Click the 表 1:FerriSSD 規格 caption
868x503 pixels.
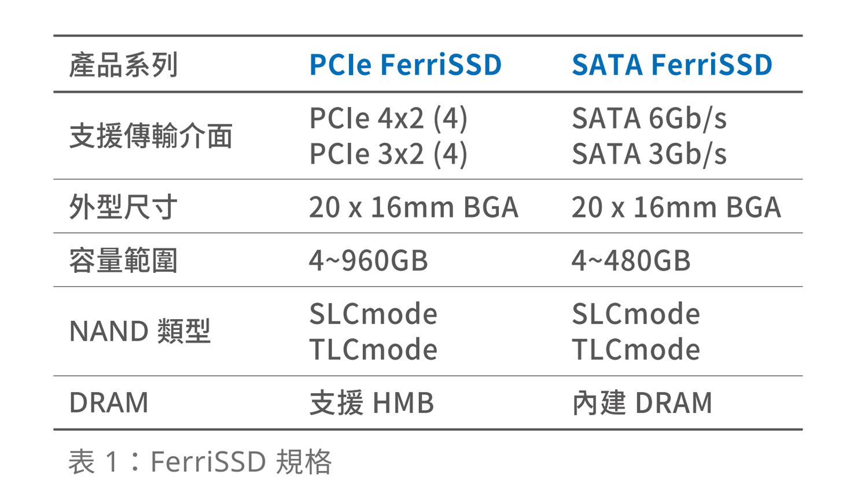pyautogui.click(x=200, y=462)
